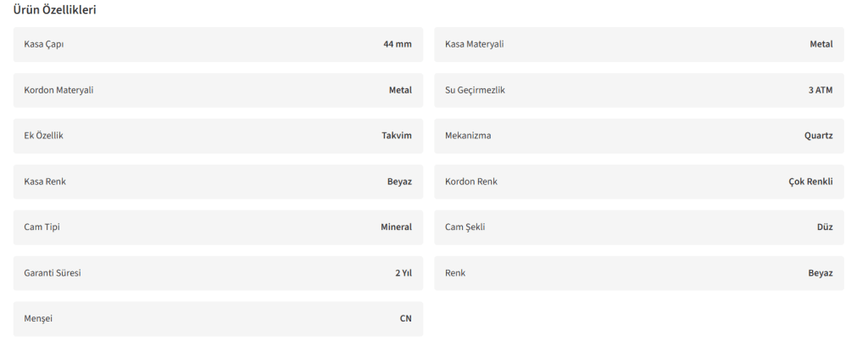Click the Kordon Renk label
Screen dimensions: 868x347
tap(471, 182)
